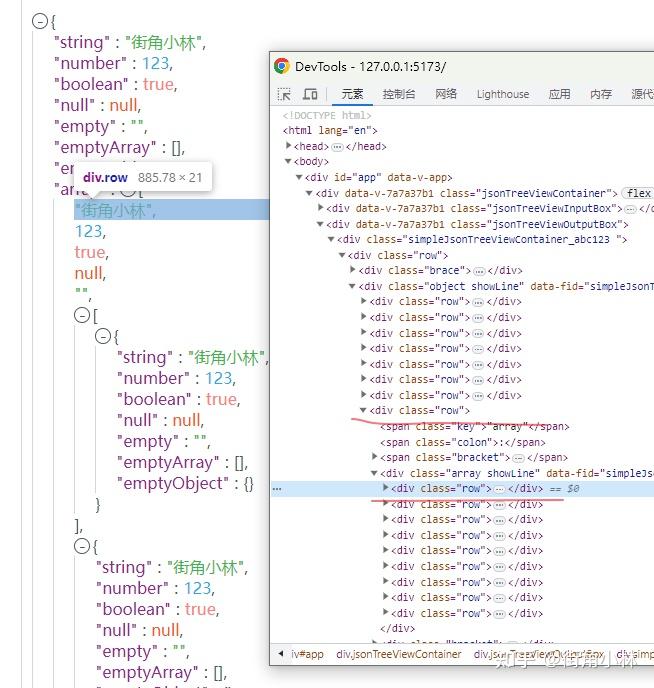Collapse the jsonTreeViewOutputBox div node
The width and height of the screenshot is (654, 688).
point(321,224)
